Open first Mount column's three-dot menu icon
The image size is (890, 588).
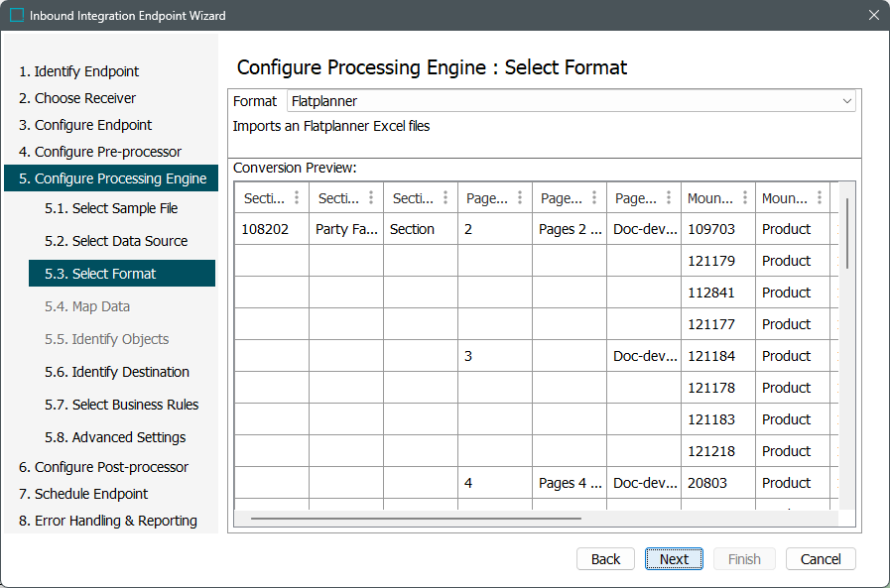[x=743, y=198]
